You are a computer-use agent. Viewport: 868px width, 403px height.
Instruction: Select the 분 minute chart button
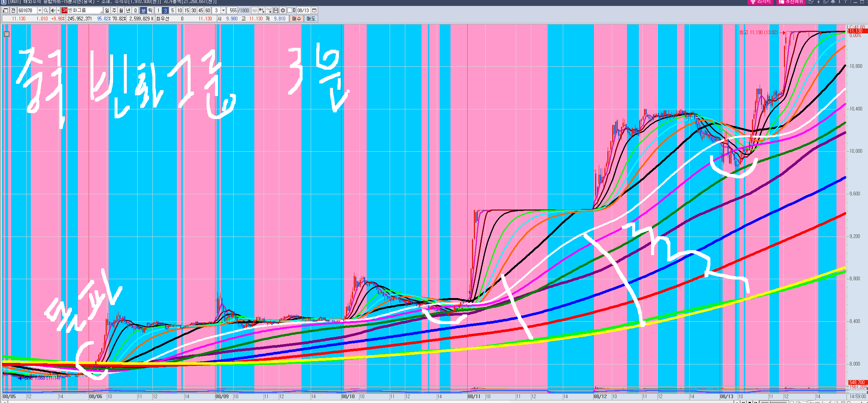143,10
